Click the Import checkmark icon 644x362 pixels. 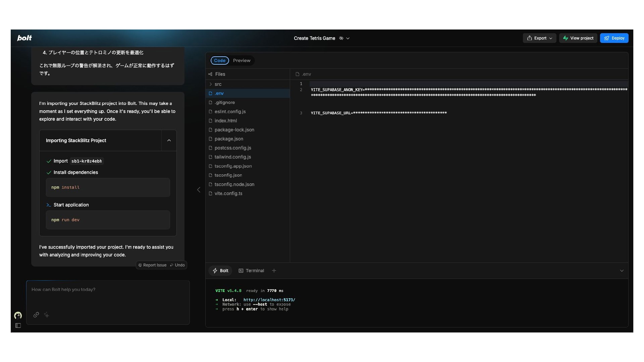(x=49, y=161)
